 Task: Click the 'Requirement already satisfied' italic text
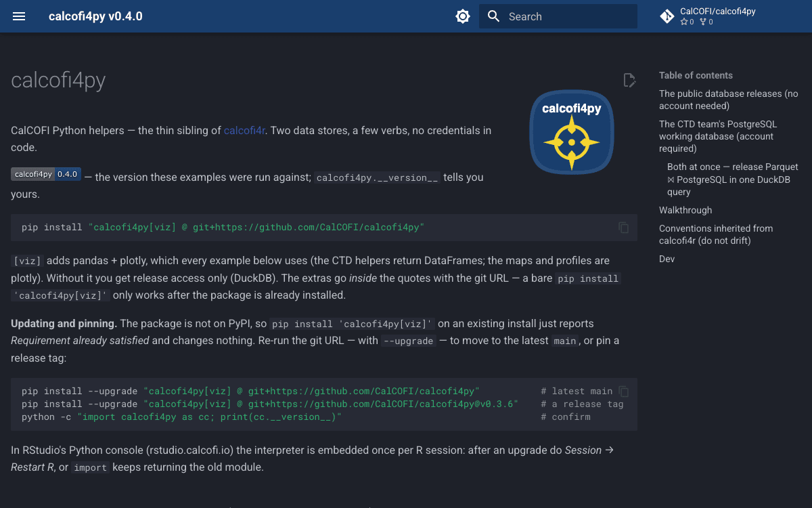tap(80, 340)
